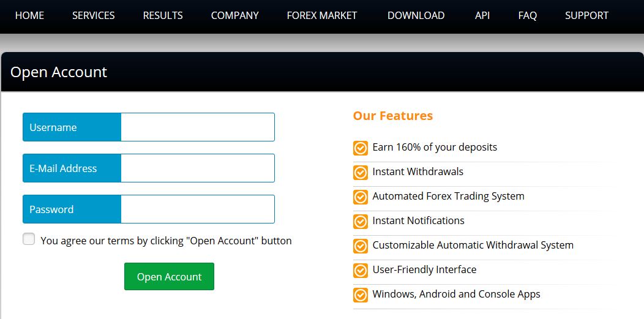Click check icon beside Instant Notifications
This screenshot has height=319, width=644.
point(361,222)
